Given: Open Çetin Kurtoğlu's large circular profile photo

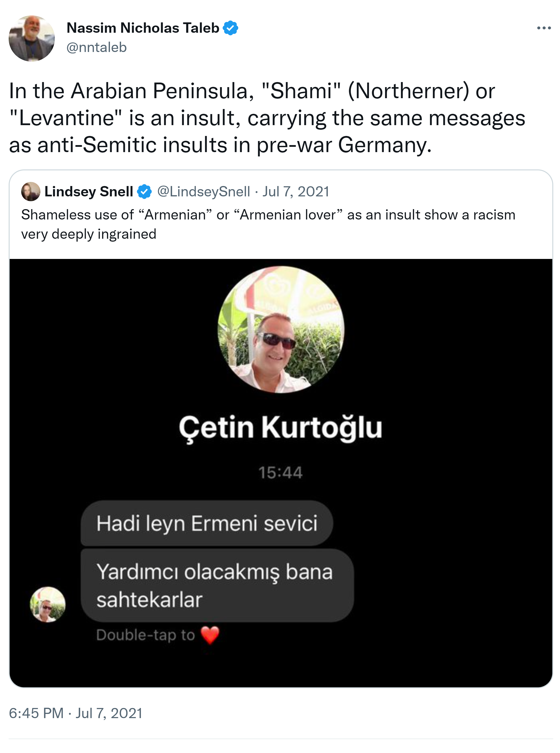Looking at the screenshot, I should pyautogui.click(x=281, y=329).
